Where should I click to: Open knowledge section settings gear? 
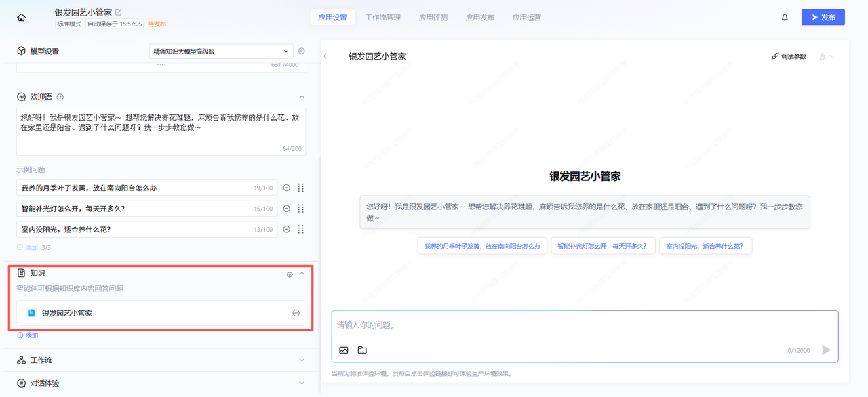click(x=290, y=274)
